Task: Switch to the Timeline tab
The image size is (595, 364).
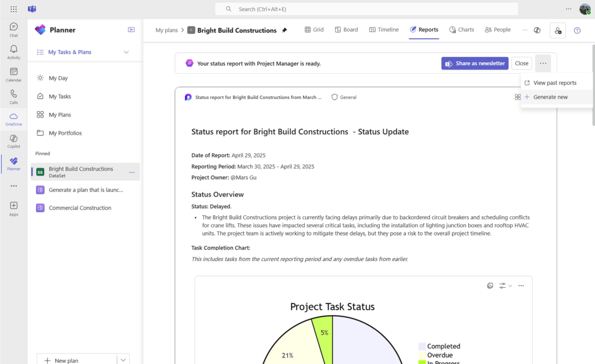Action: coord(383,30)
